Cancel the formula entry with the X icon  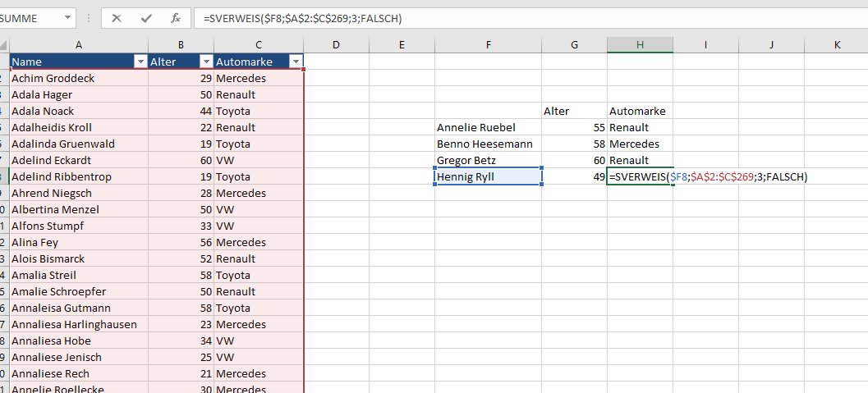pyautogui.click(x=117, y=18)
